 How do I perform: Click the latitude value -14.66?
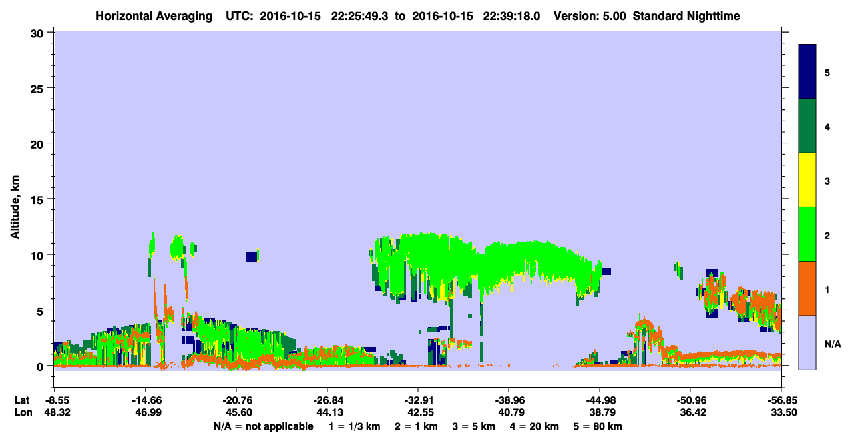(145, 400)
